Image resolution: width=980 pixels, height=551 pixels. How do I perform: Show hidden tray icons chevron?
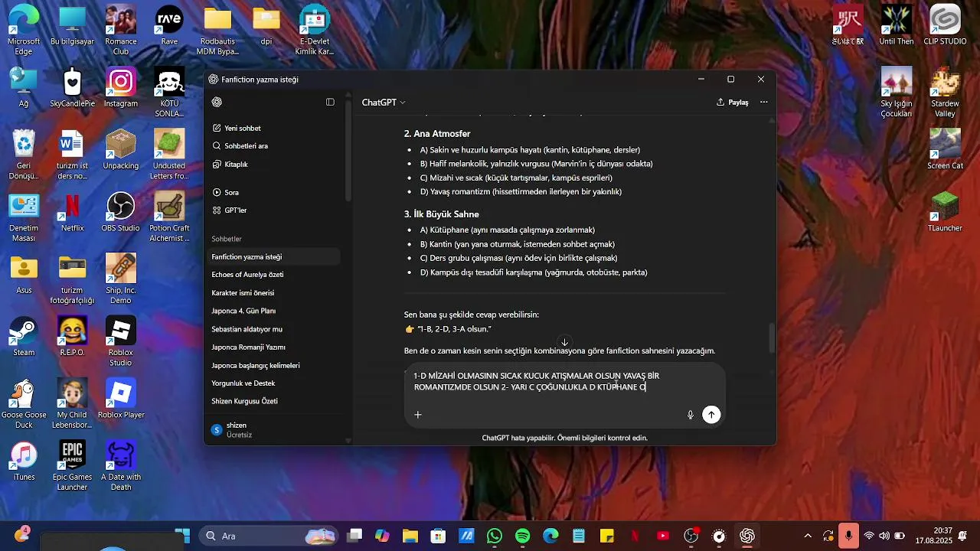pyautogui.click(x=808, y=536)
